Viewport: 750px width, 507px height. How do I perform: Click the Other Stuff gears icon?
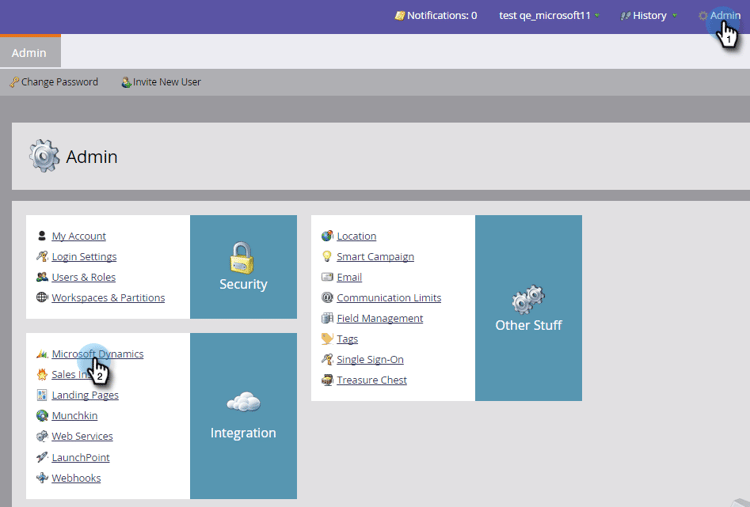click(x=528, y=299)
